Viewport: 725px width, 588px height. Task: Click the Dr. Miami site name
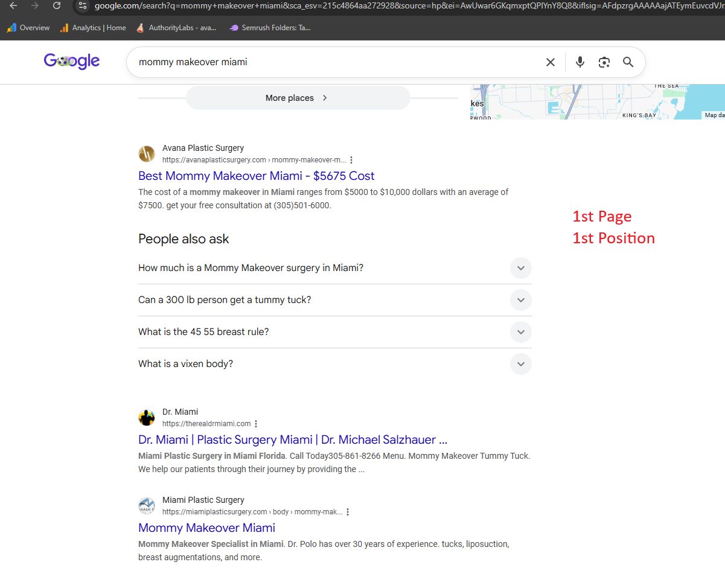(x=180, y=412)
